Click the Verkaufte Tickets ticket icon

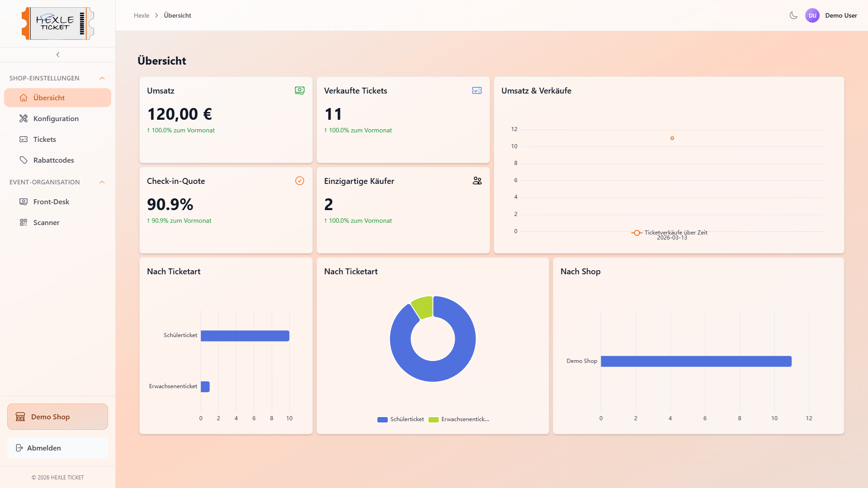click(x=476, y=90)
